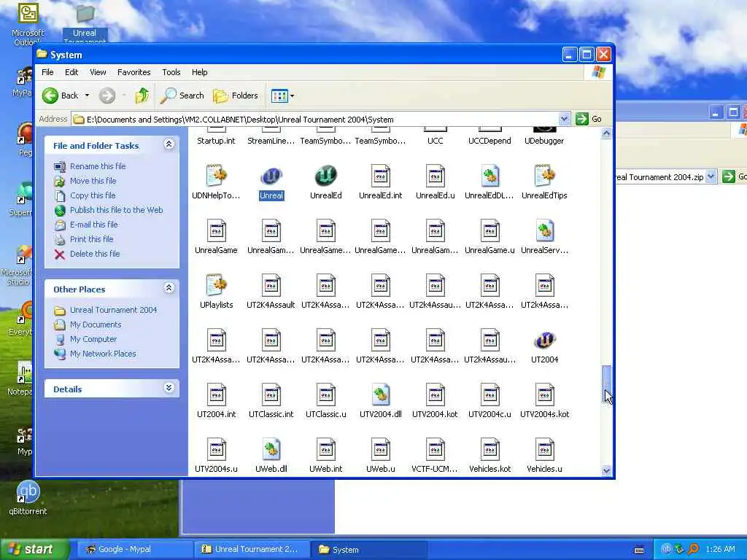Viewport: 747px width, 560px height.
Task: Click Move this file
Action: tap(93, 181)
